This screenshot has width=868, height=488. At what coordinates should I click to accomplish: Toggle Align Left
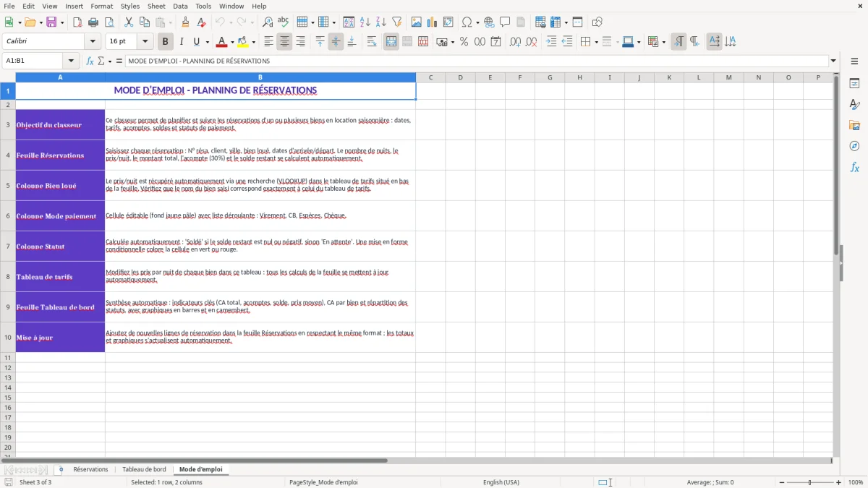(268, 42)
